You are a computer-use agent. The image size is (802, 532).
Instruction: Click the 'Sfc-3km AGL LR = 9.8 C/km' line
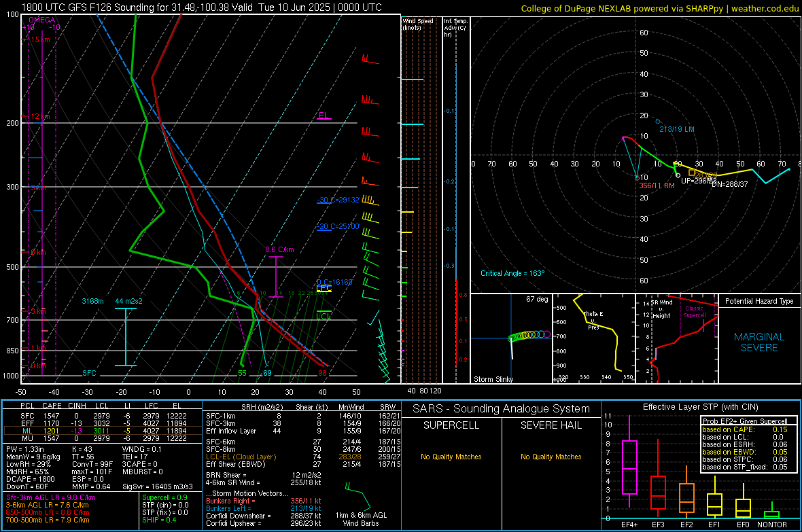(x=51, y=497)
